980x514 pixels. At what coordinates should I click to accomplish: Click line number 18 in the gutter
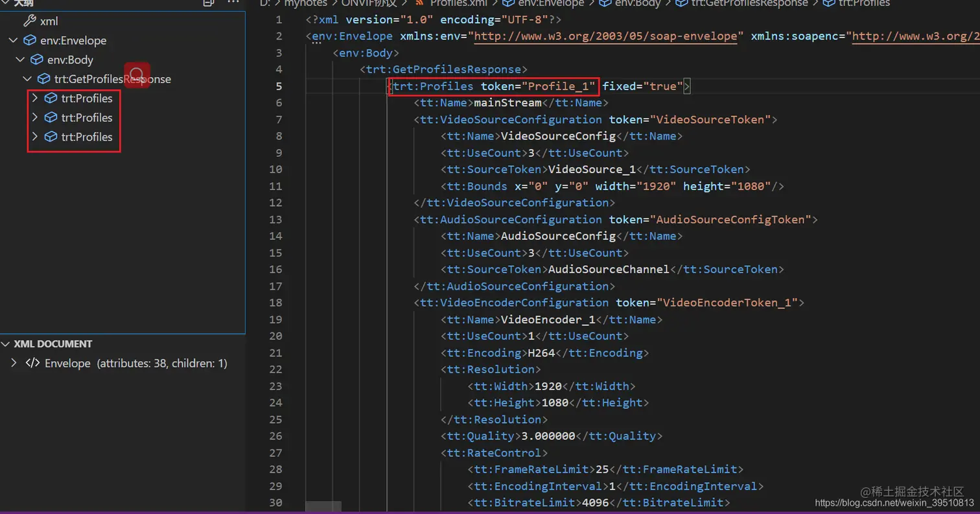(275, 303)
